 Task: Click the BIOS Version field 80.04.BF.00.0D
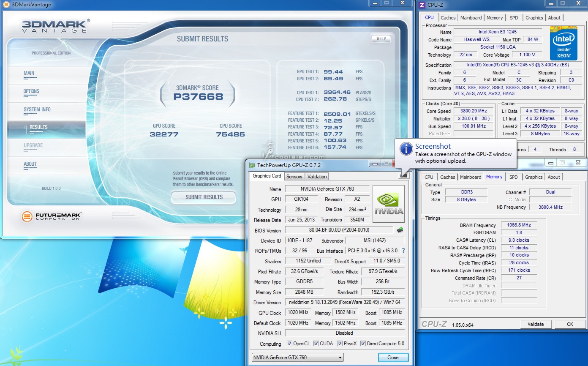pos(339,230)
